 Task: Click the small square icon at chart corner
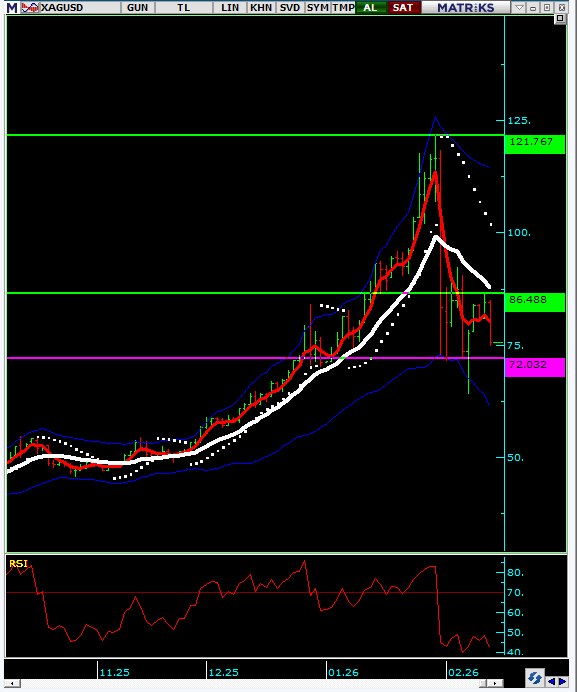tap(560, 19)
